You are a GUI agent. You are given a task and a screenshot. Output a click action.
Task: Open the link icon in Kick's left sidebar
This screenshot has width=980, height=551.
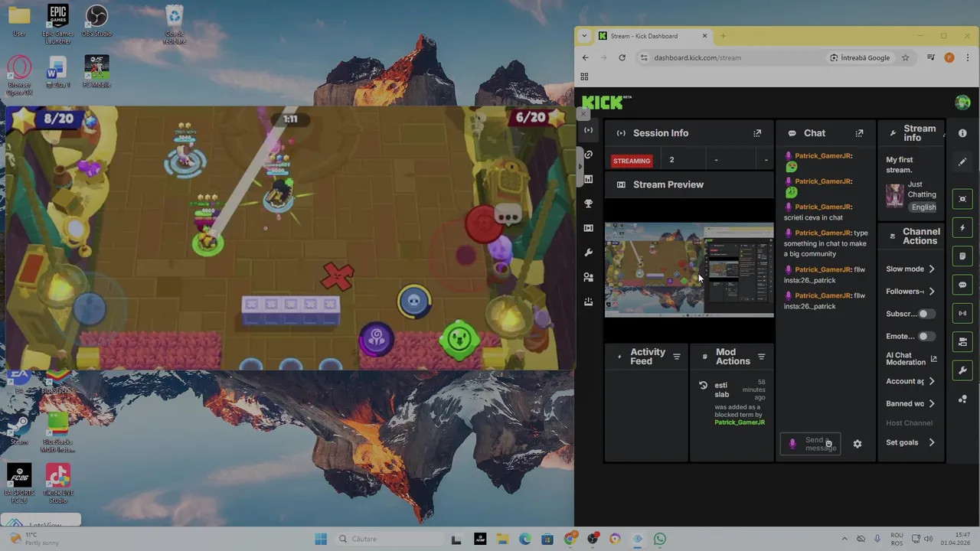588,155
